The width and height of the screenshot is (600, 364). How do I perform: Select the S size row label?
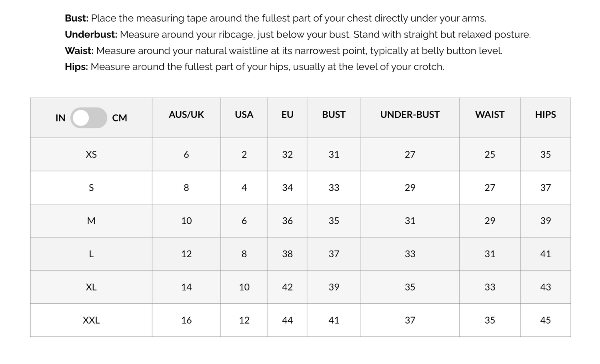coord(91,188)
